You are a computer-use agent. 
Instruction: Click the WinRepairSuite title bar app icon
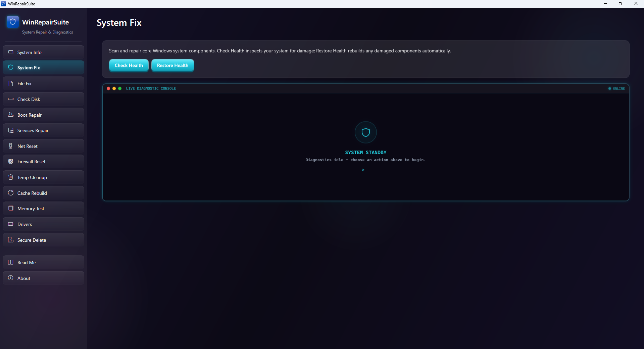click(x=3, y=4)
